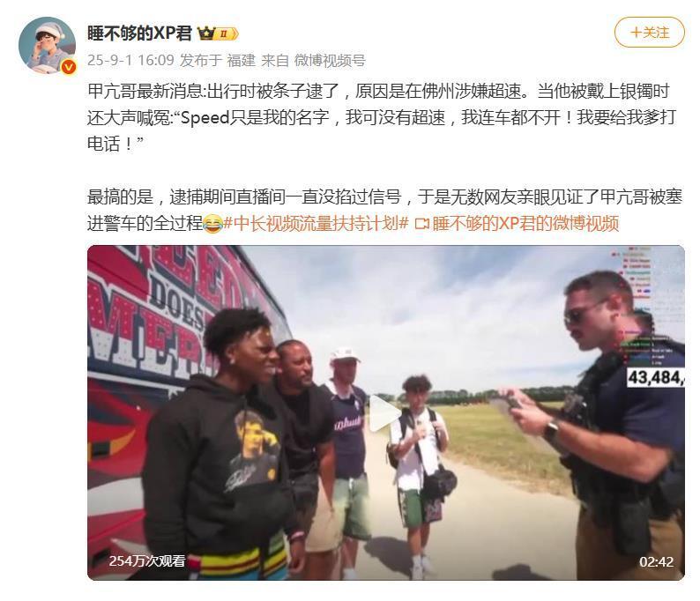Click the 微博视频号 source link
700x601 pixels.
pyautogui.click(x=330, y=60)
